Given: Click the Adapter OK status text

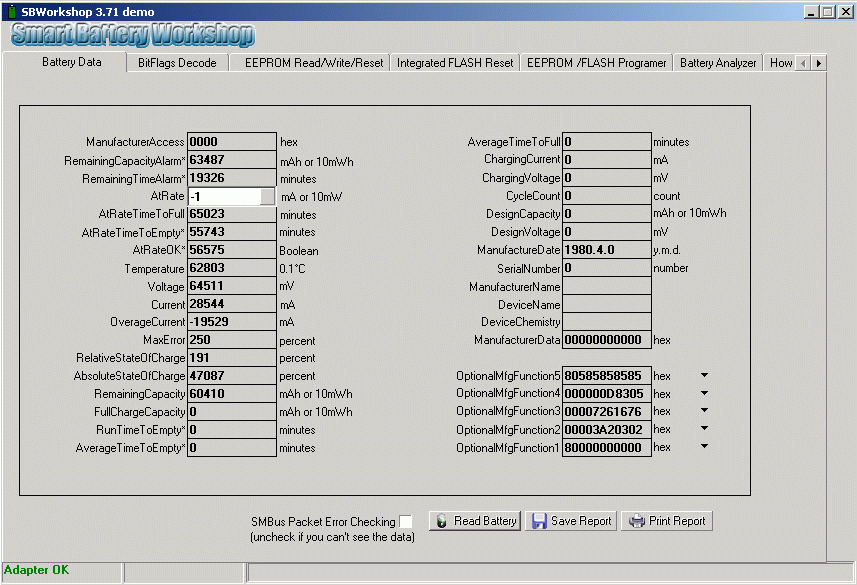Looking at the screenshot, I should [x=36, y=570].
